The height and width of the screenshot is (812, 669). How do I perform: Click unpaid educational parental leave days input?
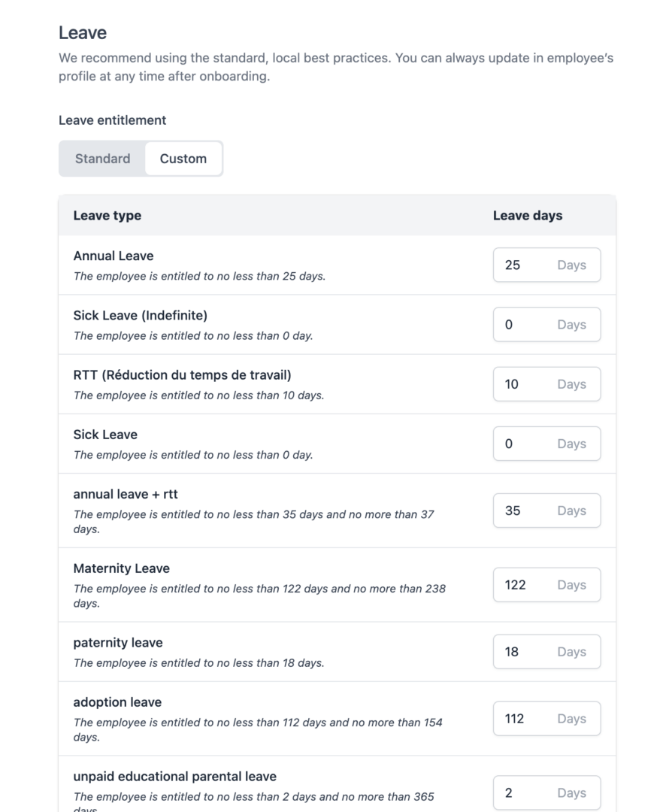(546, 792)
